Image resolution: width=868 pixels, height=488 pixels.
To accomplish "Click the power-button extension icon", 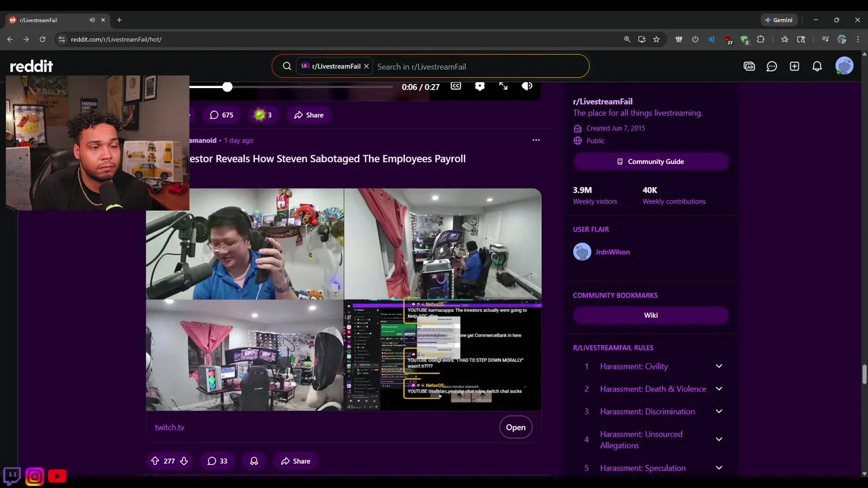I will 695,39.
